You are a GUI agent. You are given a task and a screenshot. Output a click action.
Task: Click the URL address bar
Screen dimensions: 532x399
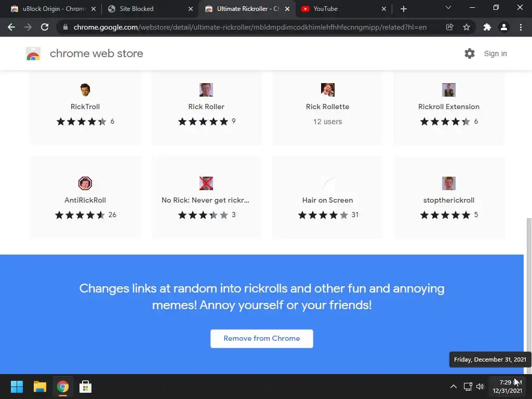coord(250,27)
